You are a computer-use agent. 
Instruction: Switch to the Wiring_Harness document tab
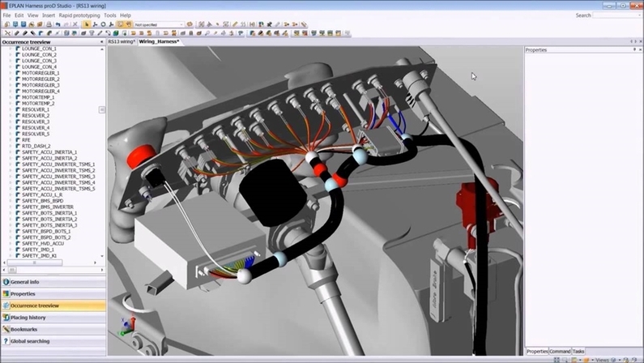pyautogui.click(x=159, y=41)
